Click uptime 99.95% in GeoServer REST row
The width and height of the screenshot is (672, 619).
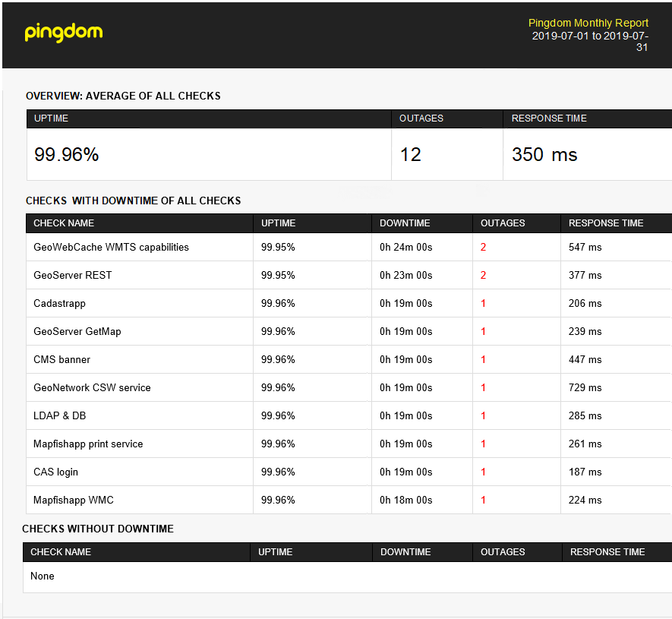coord(278,275)
